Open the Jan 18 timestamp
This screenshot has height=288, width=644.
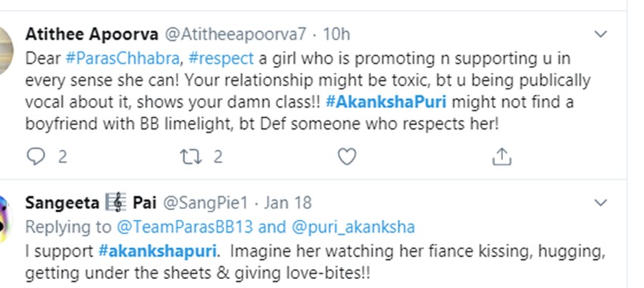click(287, 202)
